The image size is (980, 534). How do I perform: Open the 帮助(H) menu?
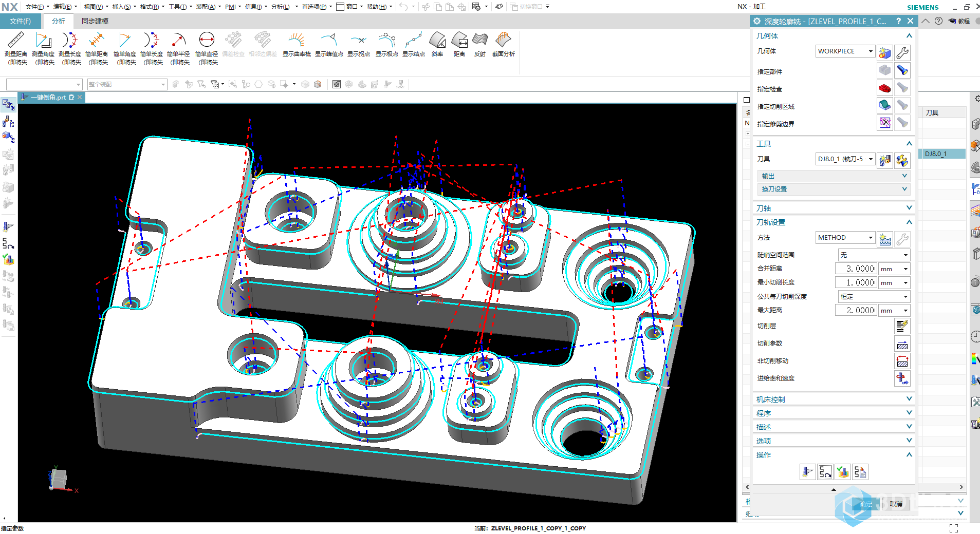point(379,7)
